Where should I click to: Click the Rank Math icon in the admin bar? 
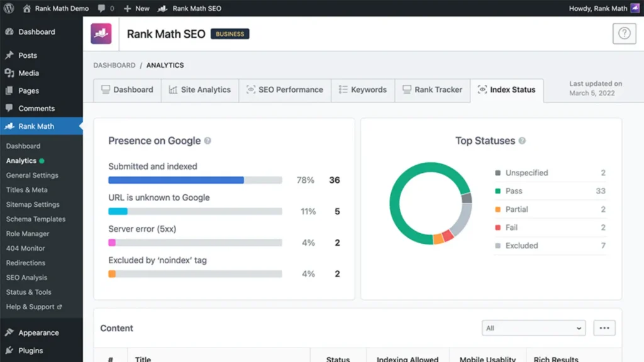tap(163, 8)
